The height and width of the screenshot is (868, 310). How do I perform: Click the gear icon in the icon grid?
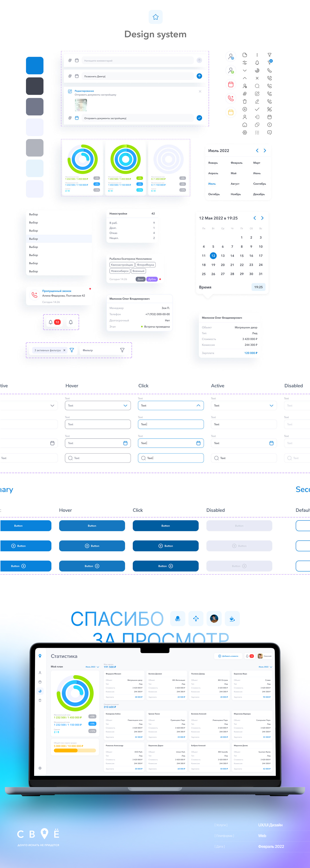point(245,133)
